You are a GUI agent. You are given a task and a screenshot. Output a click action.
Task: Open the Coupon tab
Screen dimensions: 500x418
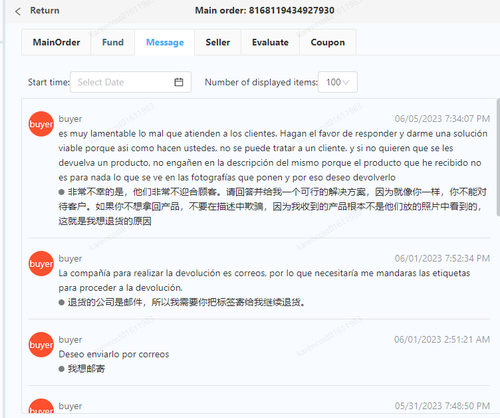[328, 42]
